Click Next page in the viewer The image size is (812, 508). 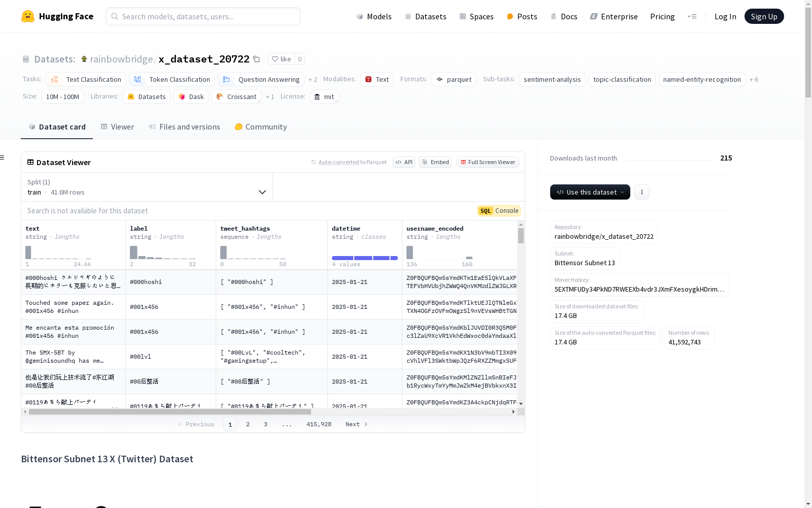click(x=356, y=424)
